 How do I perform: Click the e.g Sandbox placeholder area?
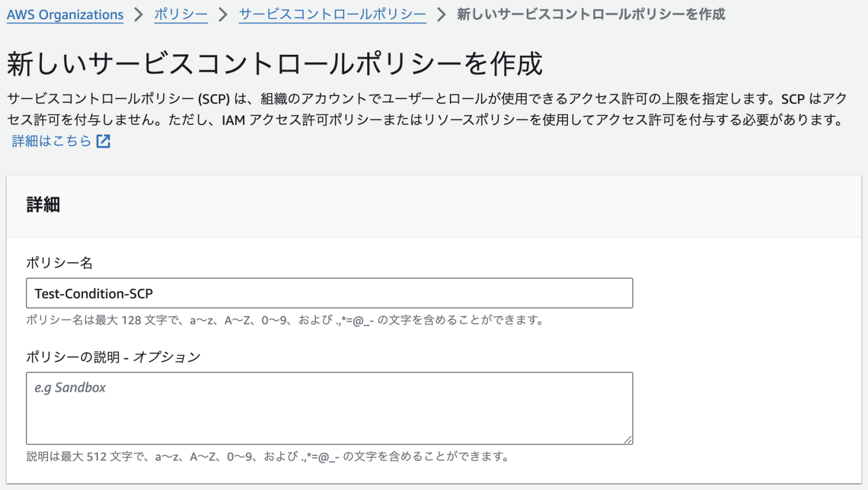[x=70, y=388]
